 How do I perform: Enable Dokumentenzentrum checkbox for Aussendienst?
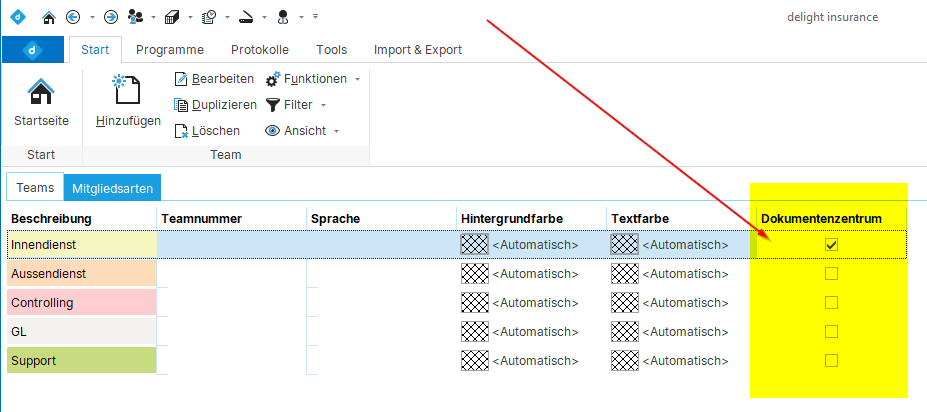tap(831, 273)
